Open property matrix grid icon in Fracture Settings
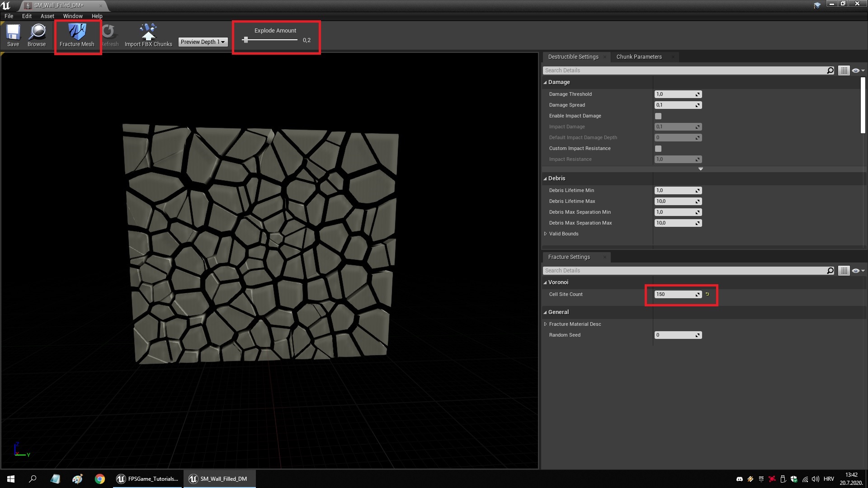Image resolution: width=868 pixels, height=488 pixels. pyautogui.click(x=844, y=271)
